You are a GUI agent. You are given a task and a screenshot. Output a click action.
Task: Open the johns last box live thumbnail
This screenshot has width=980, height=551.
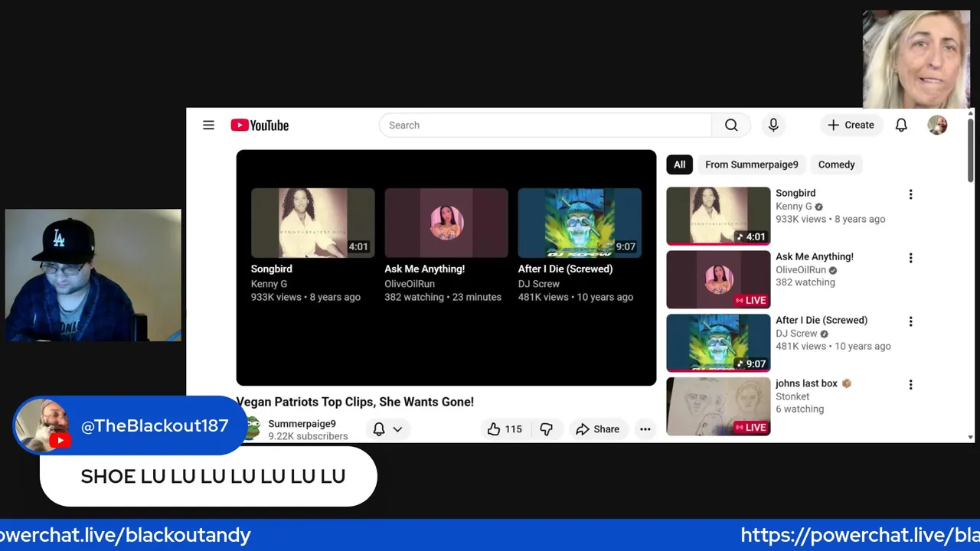point(718,406)
